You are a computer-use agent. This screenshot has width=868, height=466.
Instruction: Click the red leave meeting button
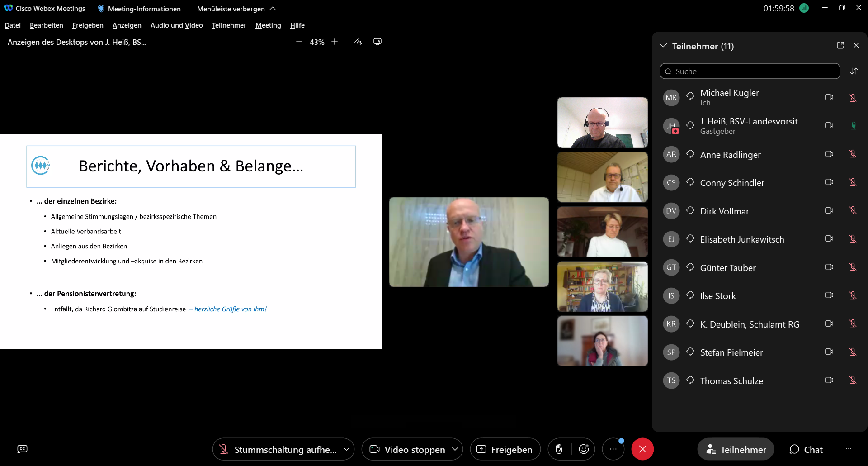pyautogui.click(x=642, y=449)
